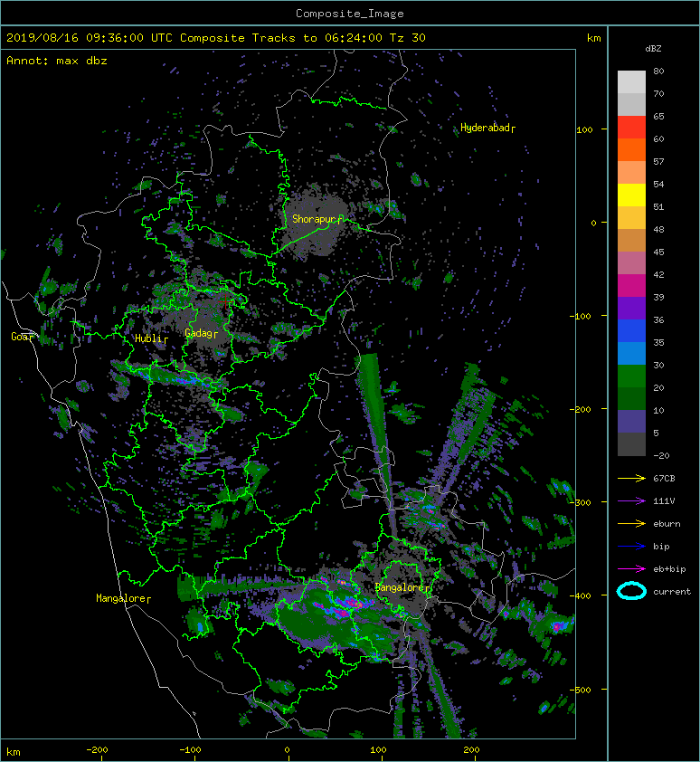
Task: Click the light gray 80 dBZ swatch
Action: pyautogui.click(x=631, y=81)
